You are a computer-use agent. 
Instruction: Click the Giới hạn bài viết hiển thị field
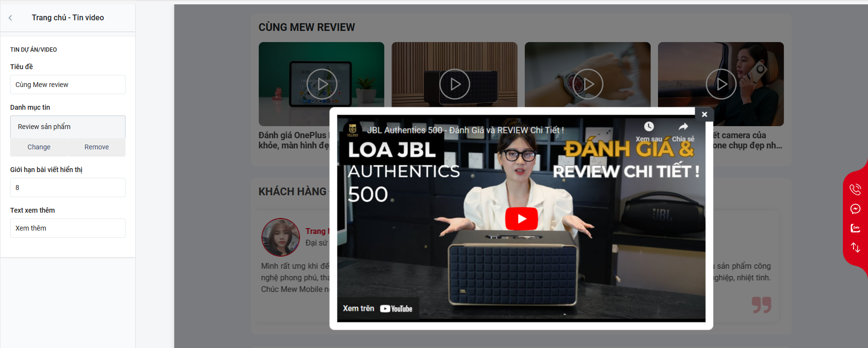[x=68, y=188]
